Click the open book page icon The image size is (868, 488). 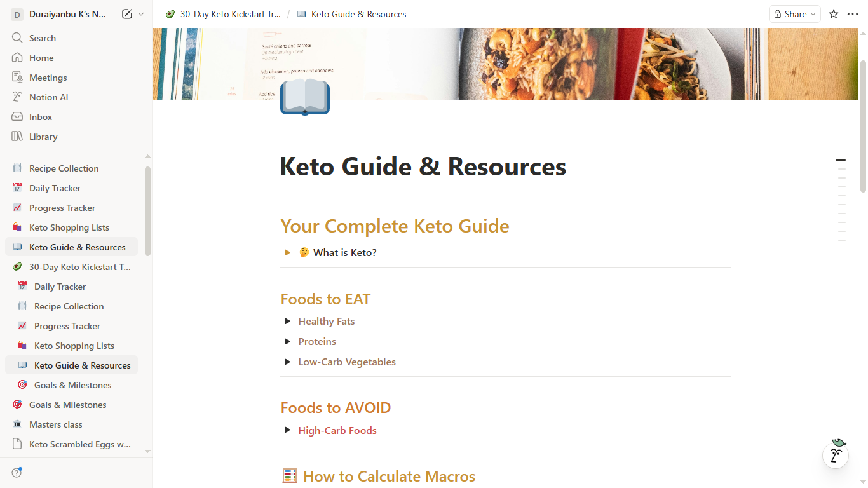305,97
